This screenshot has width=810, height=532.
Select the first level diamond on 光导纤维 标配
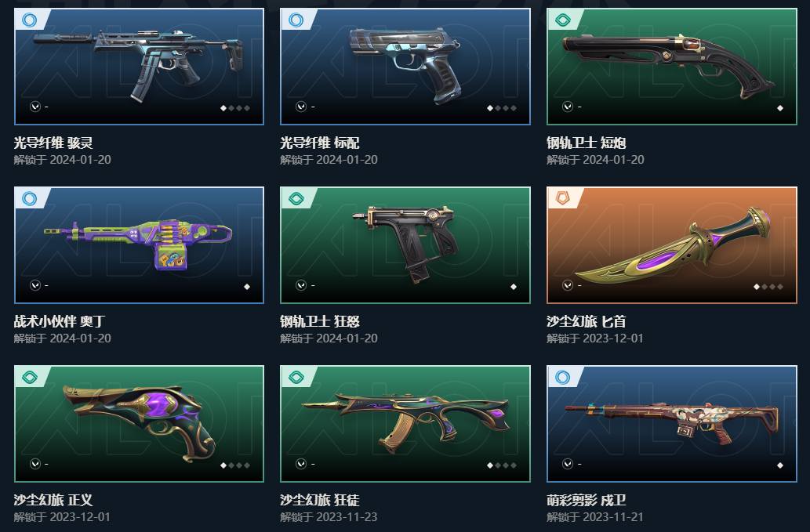click(490, 108)
